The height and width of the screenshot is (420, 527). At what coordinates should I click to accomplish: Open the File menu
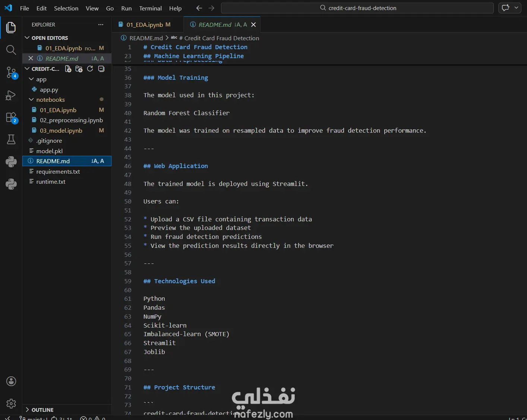point(25,8)
